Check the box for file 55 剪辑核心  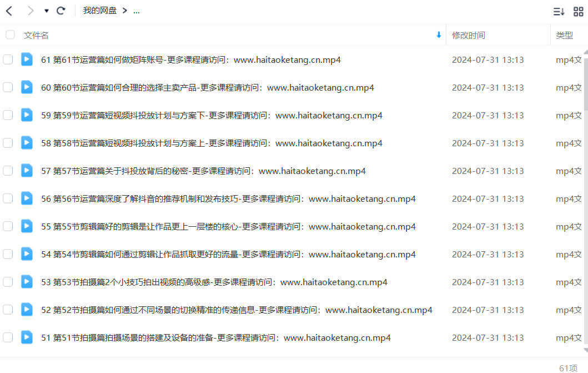click(x=8, y=226)
